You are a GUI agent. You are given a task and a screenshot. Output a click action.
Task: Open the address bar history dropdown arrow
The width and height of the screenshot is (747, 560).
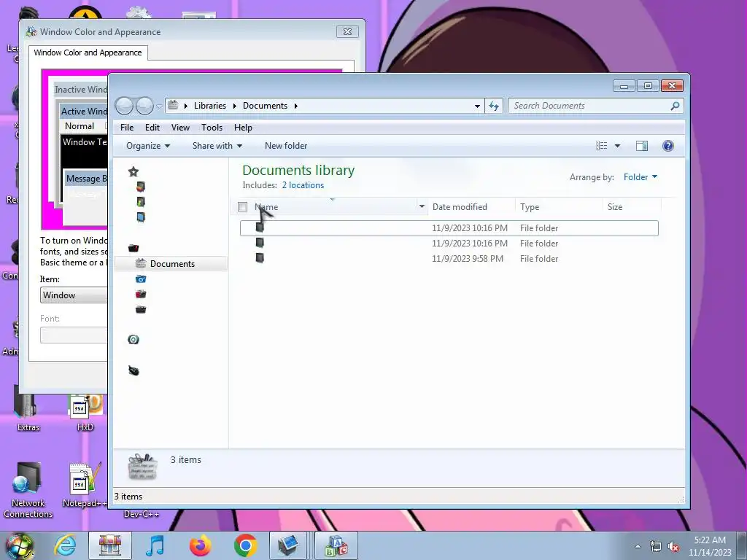477,106
